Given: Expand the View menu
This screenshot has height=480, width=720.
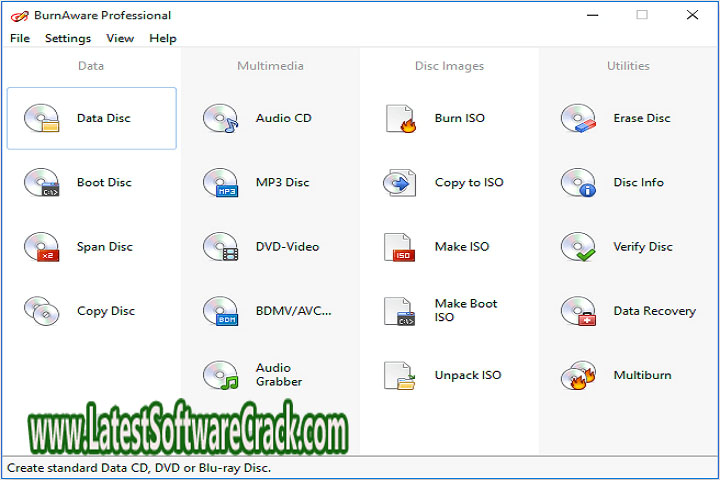Looking at the screenshot, I should [x=120, y=38].
